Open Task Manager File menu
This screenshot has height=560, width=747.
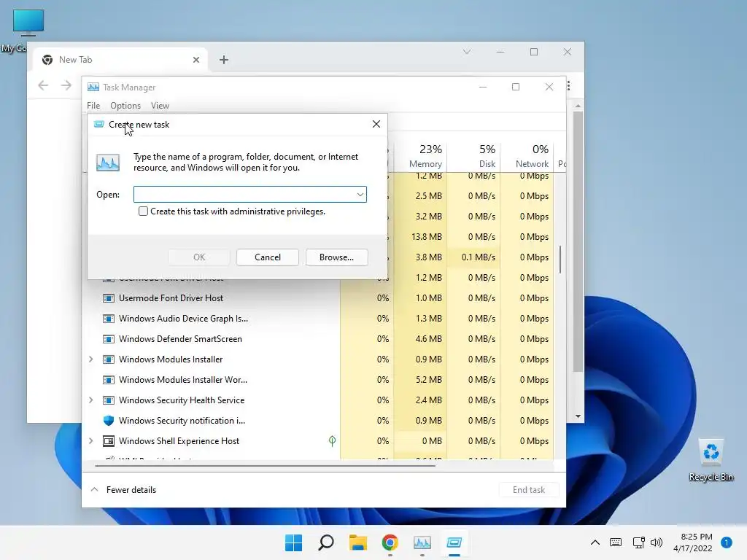pos(93,106)
